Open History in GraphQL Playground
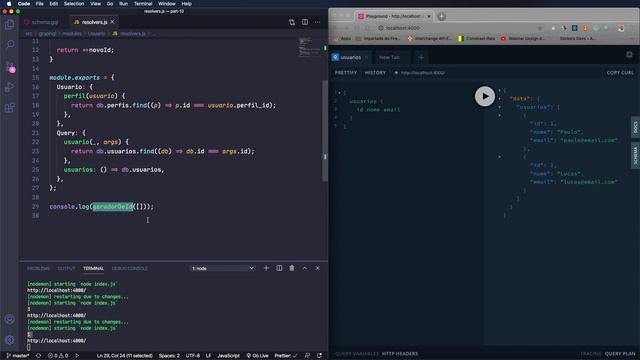The width and height of the screenshot is (640, 360). click(375, 73)
